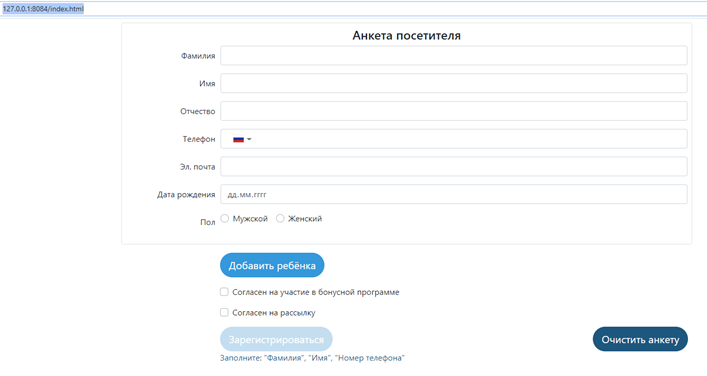
Task: Click the Анкета посетителя heading
Action: (x=406, y=36)
